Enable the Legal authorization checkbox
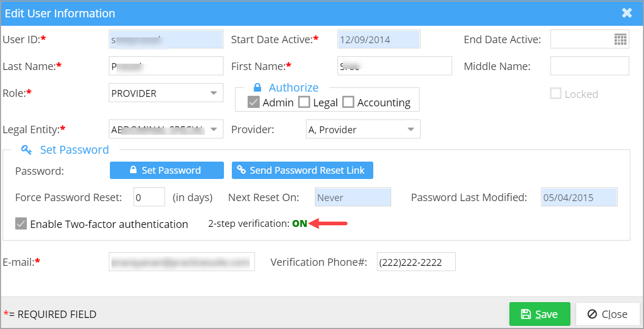 coord(304,103)
